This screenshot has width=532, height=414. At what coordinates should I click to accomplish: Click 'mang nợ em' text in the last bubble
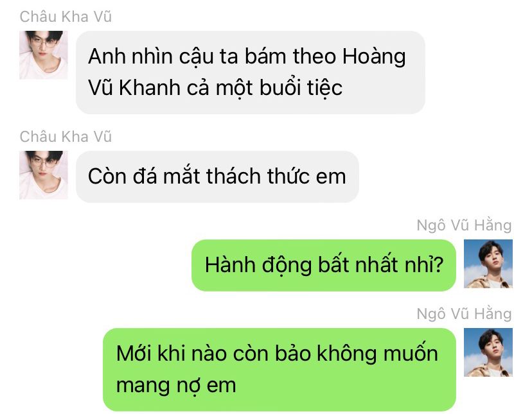(x=176, y=386)
